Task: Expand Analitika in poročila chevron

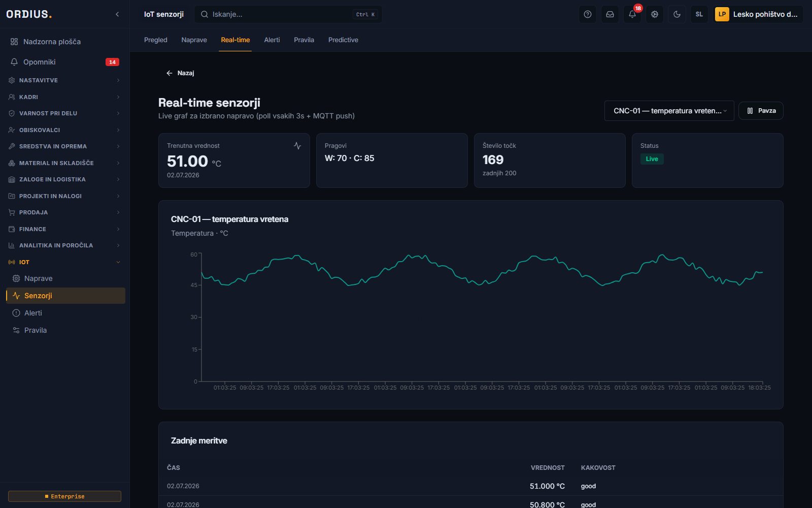Action: pos(118,245)
